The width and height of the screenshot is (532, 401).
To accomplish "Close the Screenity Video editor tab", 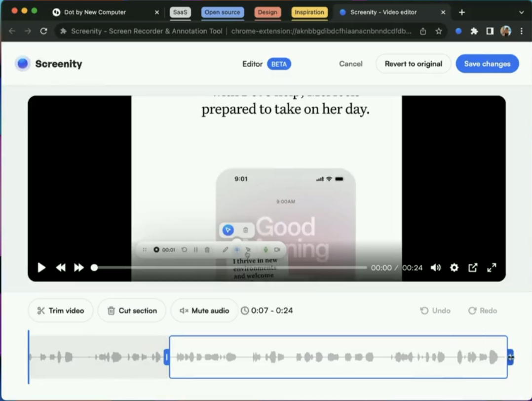I will [443, 12].
